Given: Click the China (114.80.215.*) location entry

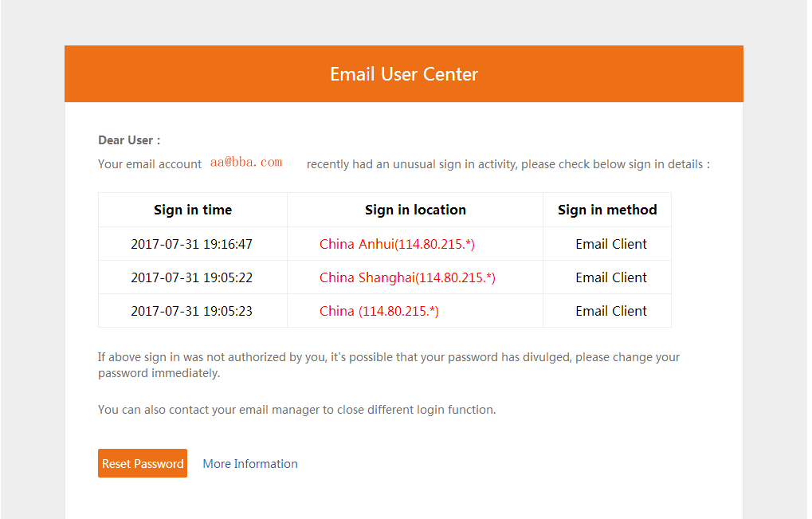Looking at the screenshot, I should point(379,311).
